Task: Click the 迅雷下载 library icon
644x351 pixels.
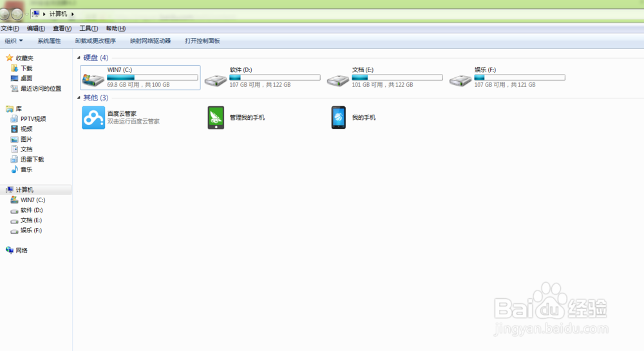Action: 15,159
